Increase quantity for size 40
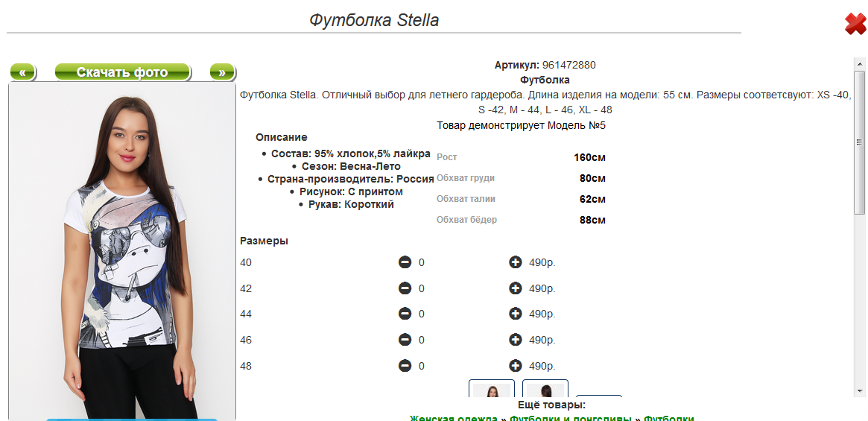The width and height of the screenshot is (868, 421). pos(515,262)
